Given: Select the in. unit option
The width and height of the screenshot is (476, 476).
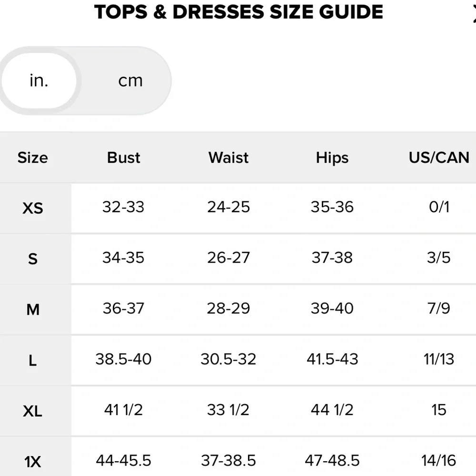Looking at the screenshot, I should [x=39, y=81].
